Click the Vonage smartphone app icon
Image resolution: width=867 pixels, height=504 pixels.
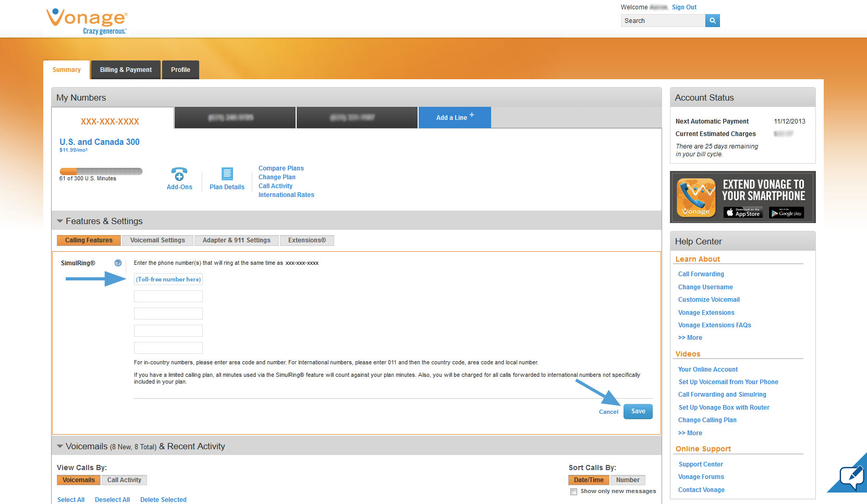pyautogui.click(x=696, y=198)
